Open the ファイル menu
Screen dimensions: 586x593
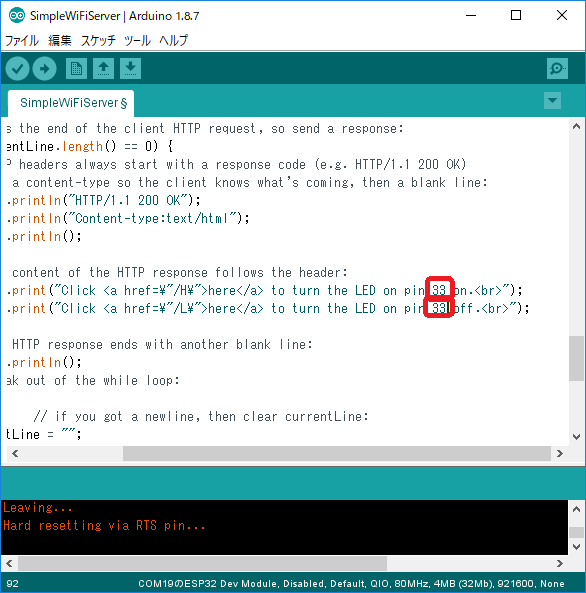22,40
